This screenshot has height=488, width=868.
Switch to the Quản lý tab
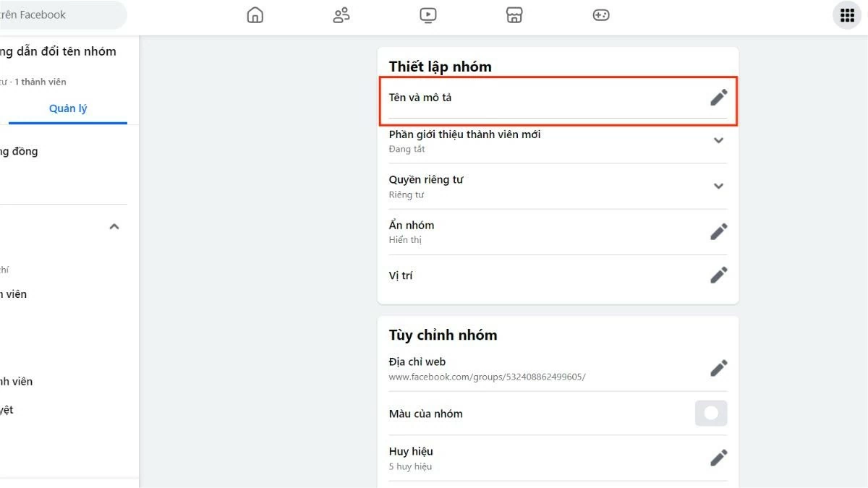67,108
